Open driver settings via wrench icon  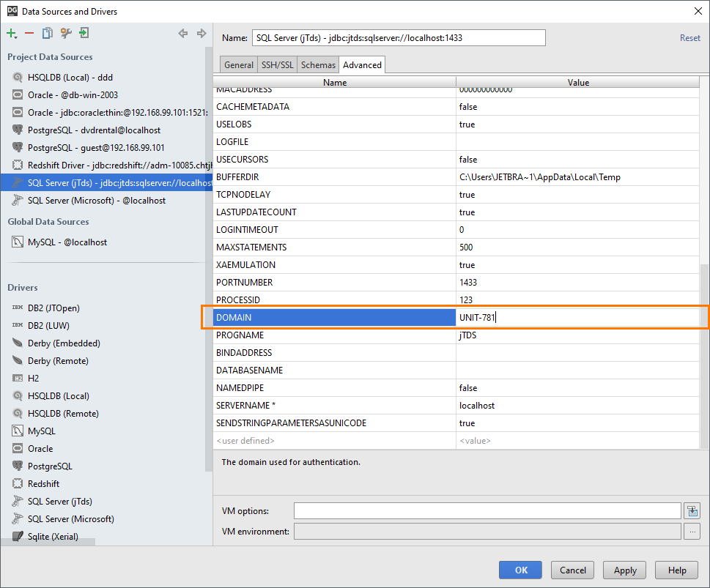coord(66,33)
